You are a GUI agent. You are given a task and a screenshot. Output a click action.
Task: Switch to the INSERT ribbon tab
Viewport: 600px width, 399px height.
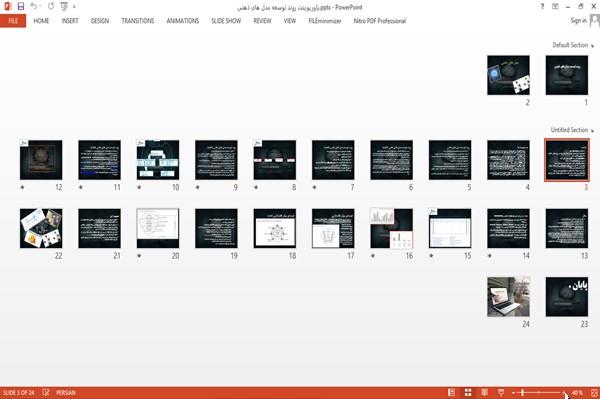click(70, 21)
